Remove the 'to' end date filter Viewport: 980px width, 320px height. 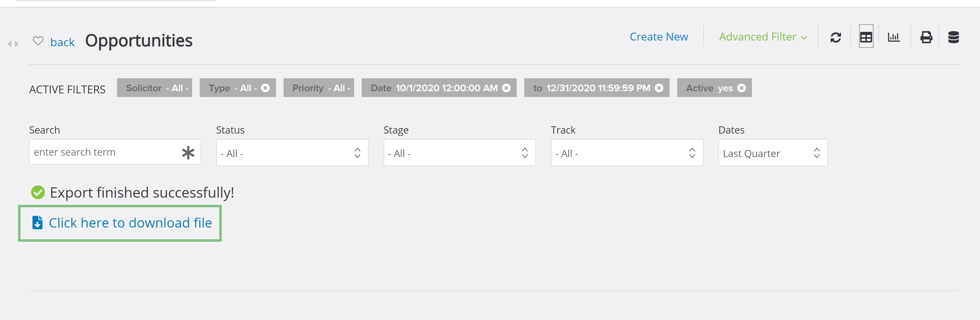click(659, 88)
